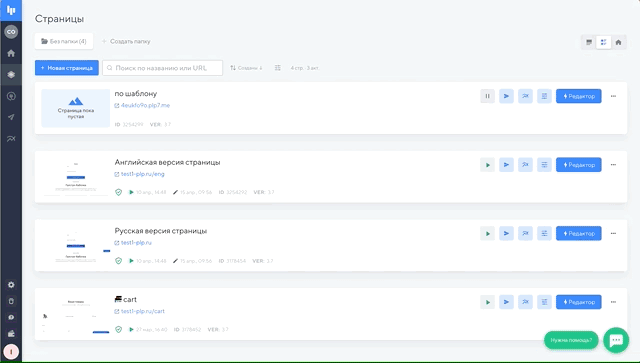
Task: Open the trash bin sidebar icon
Action: 11,301
